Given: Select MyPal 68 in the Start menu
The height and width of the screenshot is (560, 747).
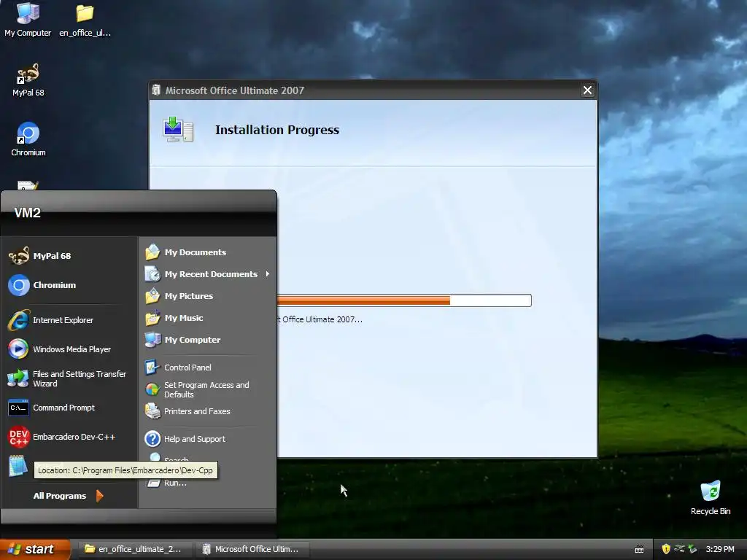Looking at the screenshot, I should 69,256.
